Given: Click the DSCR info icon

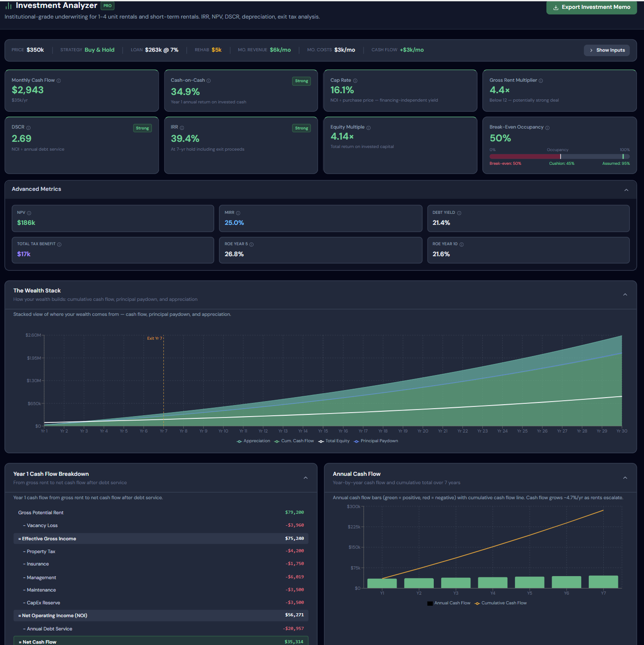Looking at the screenshot, I should coord(28,128).
